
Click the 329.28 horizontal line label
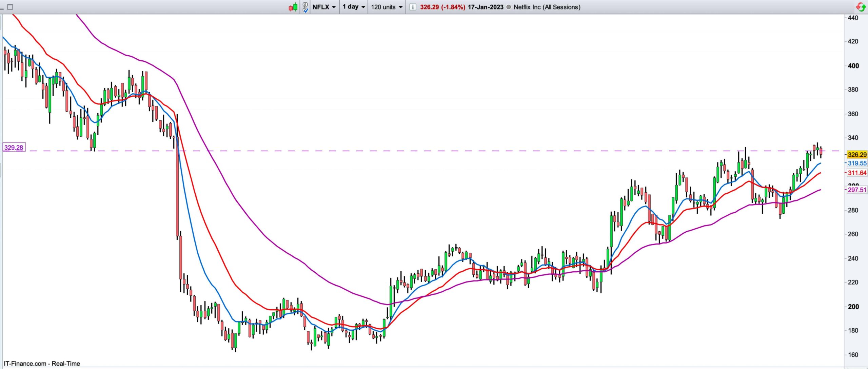(14, 148)
